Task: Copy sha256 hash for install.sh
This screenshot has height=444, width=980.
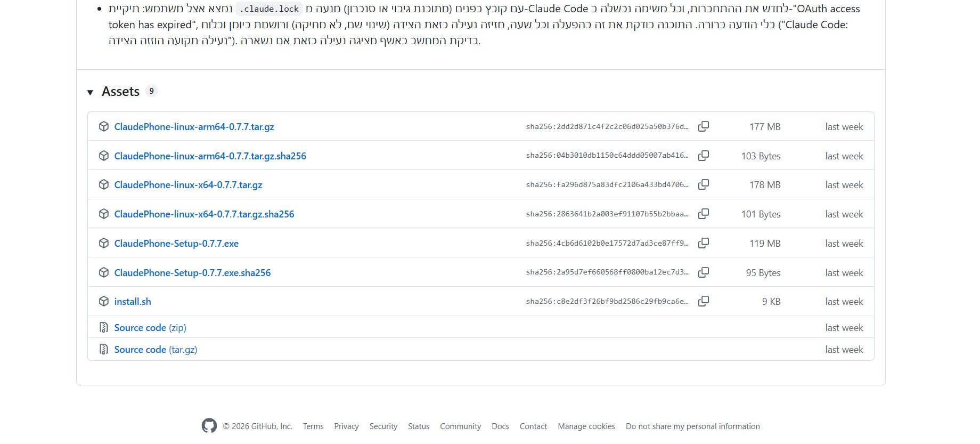Action: click(x=704, y=301)
